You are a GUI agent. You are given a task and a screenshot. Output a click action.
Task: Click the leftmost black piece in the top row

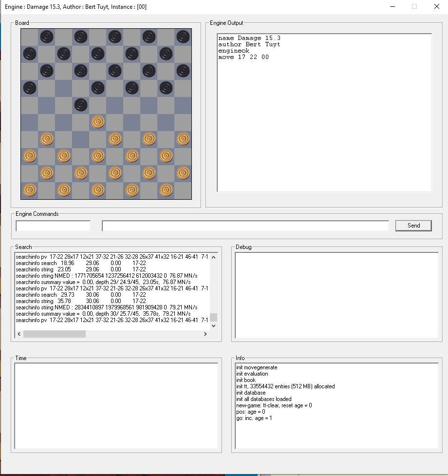tap(47, 36)
